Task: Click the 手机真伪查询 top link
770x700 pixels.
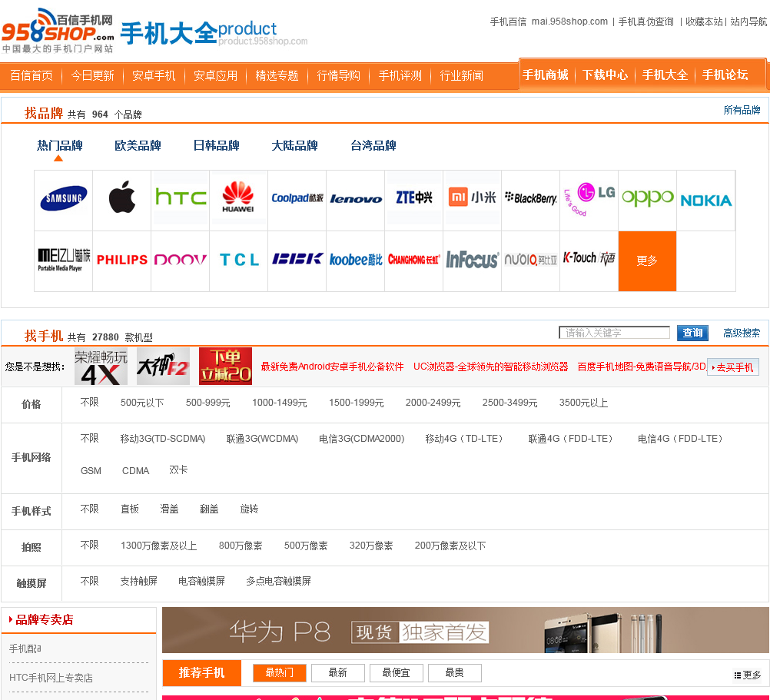Action: point(646,22)
